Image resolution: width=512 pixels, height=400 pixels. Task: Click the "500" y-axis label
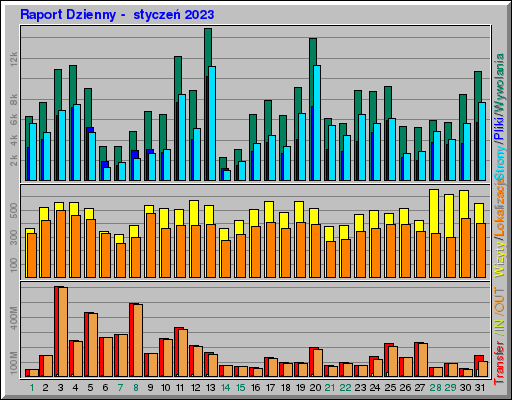point(14,210)
